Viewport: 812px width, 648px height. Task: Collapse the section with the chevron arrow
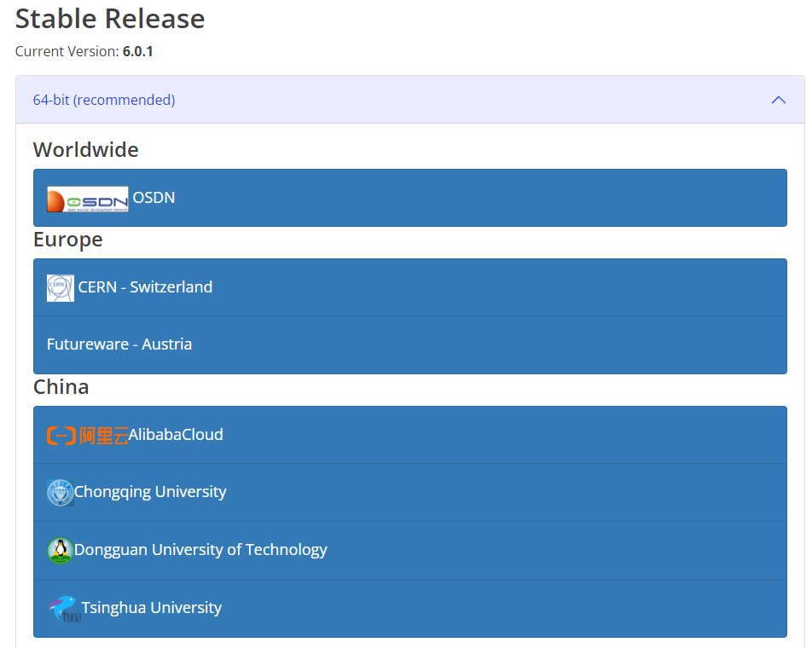coord(778,100)
